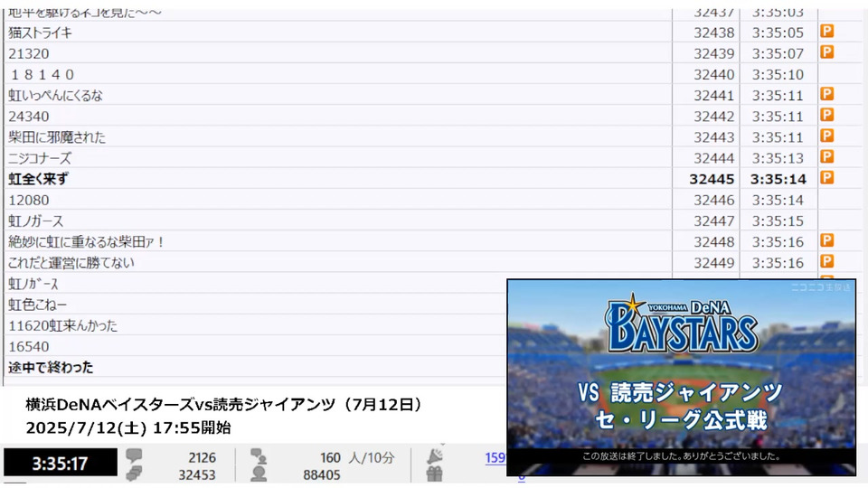Click the P icon next to 32444

point(826,157)
